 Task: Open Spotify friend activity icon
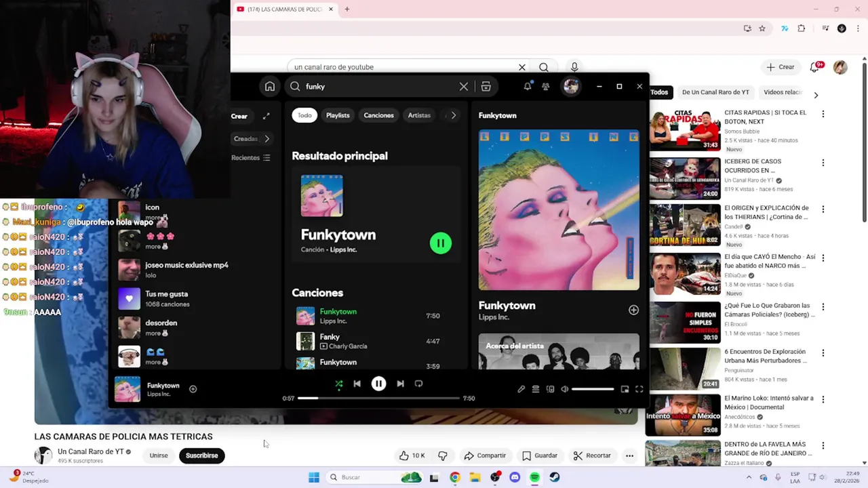click(546, 87)
